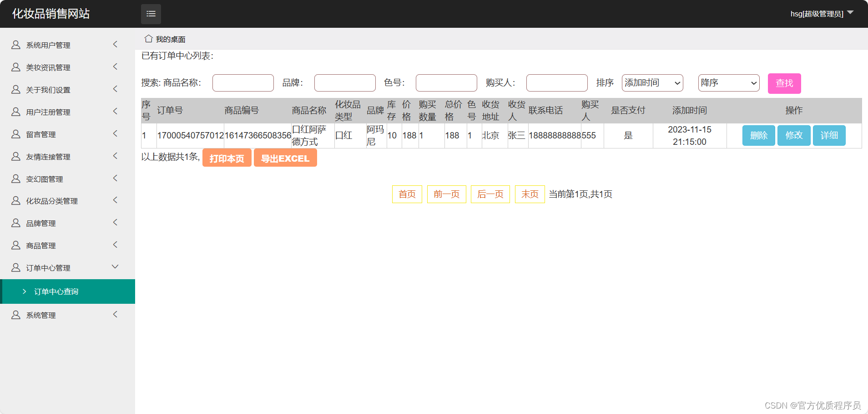Viewport: 868px width, 414px height.
Task: Expand the 关于我们设置 chevron
Action: click(x=115, y=89)
